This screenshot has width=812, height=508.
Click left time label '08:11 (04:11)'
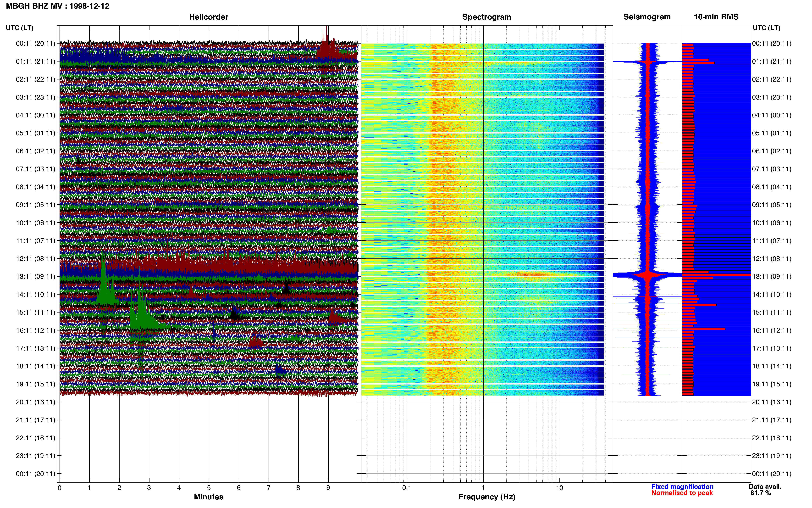click(36, 187)
